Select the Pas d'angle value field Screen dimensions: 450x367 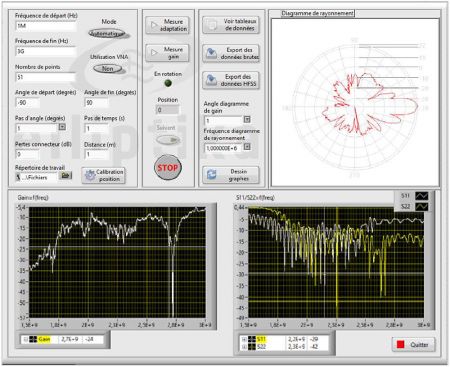(37, 128)
